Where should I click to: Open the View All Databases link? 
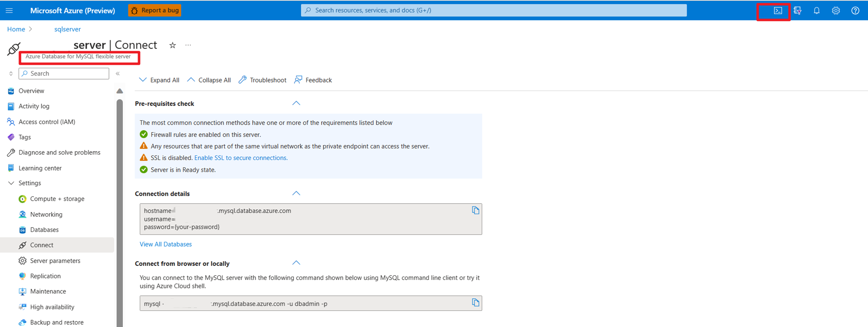pos(166,244)
